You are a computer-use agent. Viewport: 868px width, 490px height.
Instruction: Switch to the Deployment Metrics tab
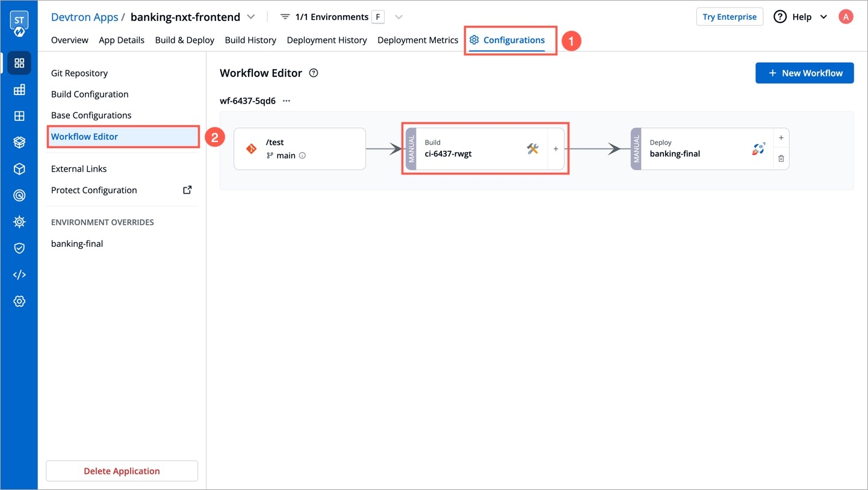418,40
